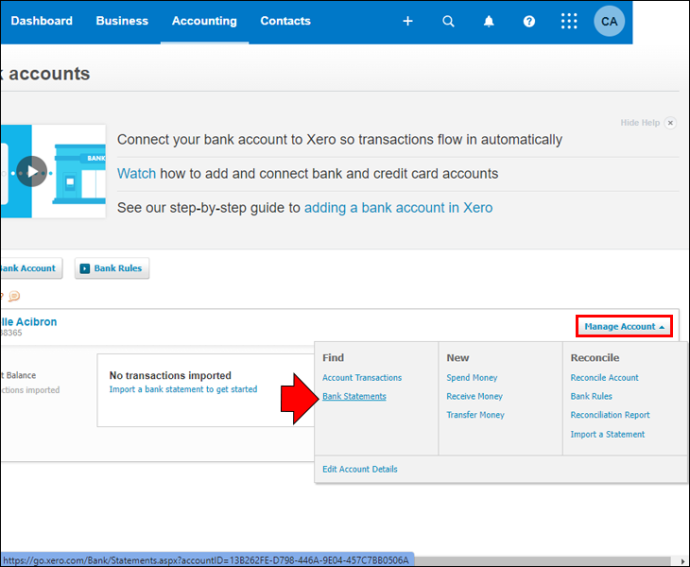Click the Hide Help link
The width and height of the screenshot is (690, 567).
click(x=640, y=123)
